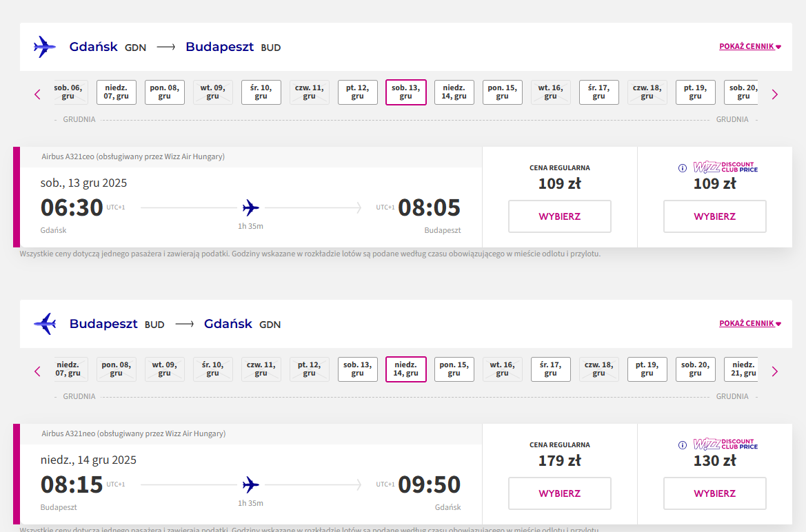
Task: Select outbound date pt. 12, gru
Action: pyautogui.click(x=357, y=92)
